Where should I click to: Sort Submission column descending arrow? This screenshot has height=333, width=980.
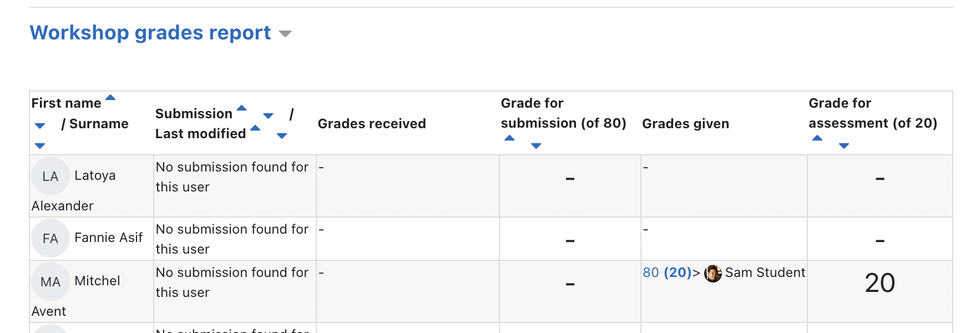point(268,115)
